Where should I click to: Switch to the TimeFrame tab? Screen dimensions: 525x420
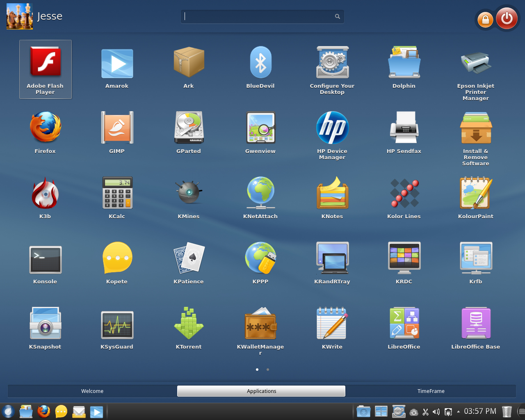(x=431, y=391)
